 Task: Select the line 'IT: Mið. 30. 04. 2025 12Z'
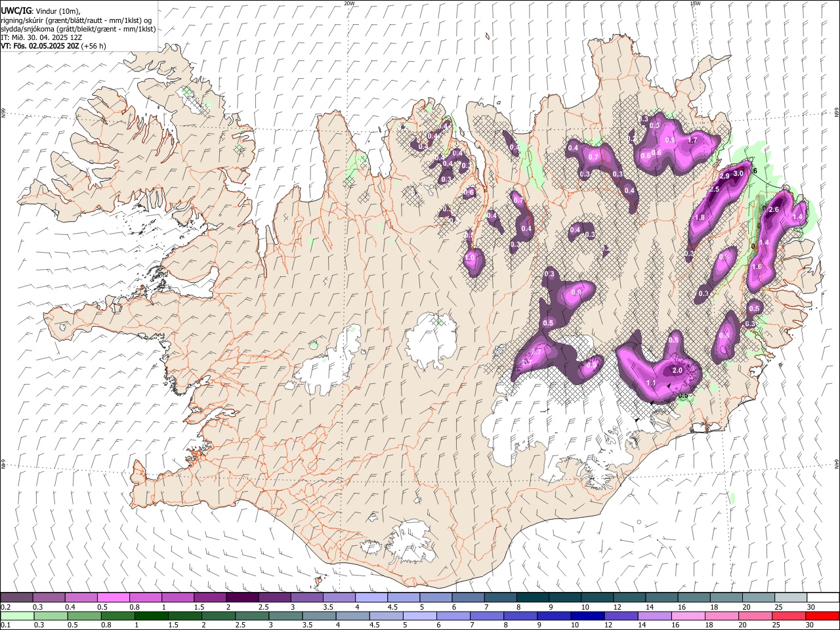tap(41, 37)
